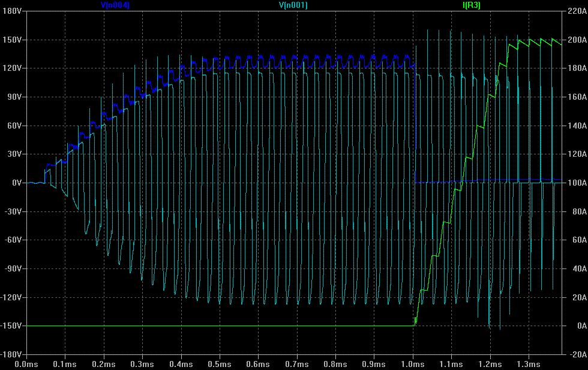Click the 180V left axis label
Screen dimensions: 588x370
12,11
